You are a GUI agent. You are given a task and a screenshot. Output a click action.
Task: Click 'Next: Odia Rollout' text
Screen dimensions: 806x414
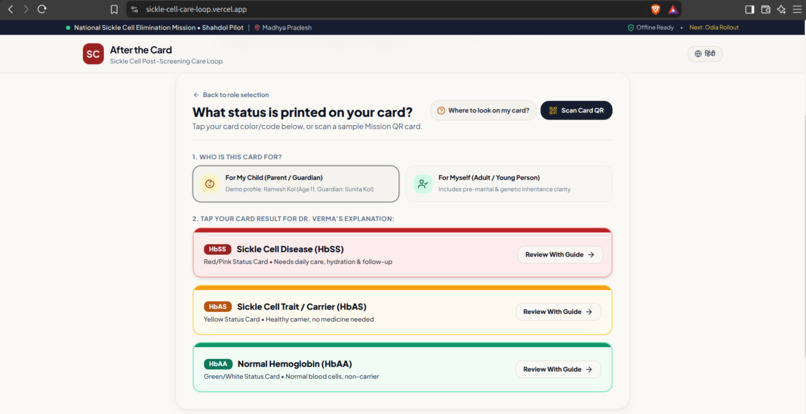coord(714,28)
